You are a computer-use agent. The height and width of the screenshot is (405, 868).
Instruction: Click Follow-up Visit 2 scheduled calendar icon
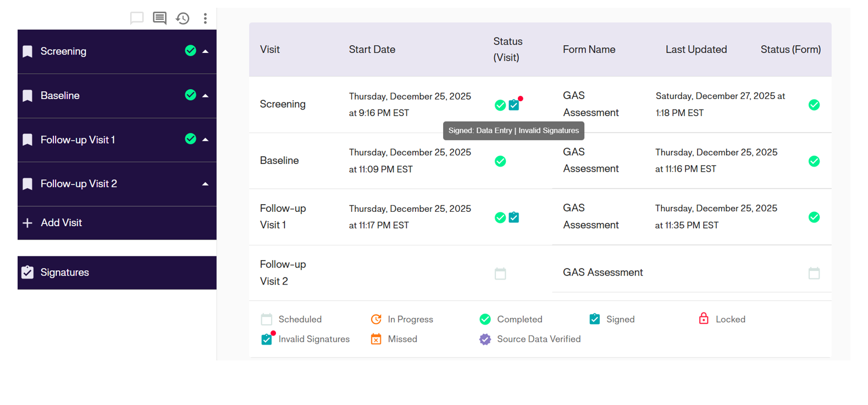coord(500,273)
